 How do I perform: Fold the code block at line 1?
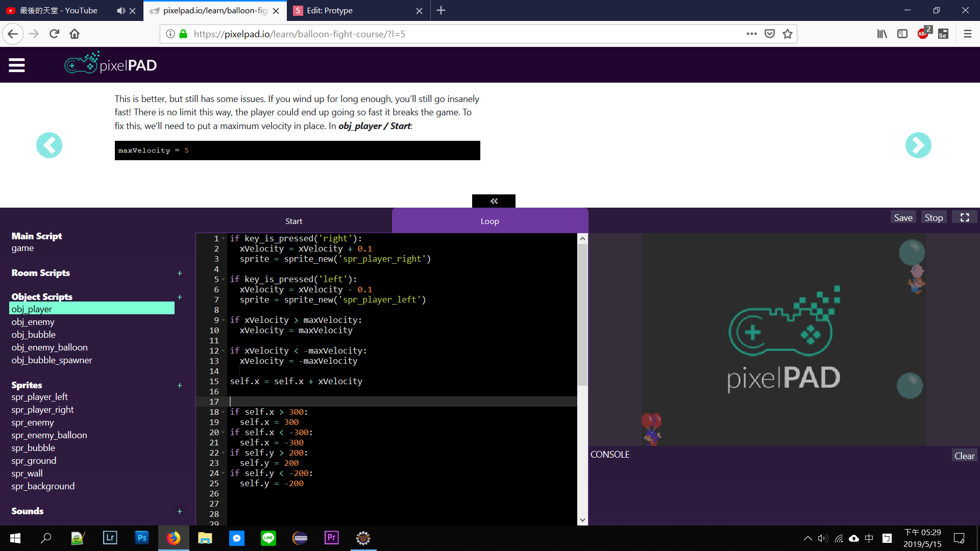coord(224,239)
